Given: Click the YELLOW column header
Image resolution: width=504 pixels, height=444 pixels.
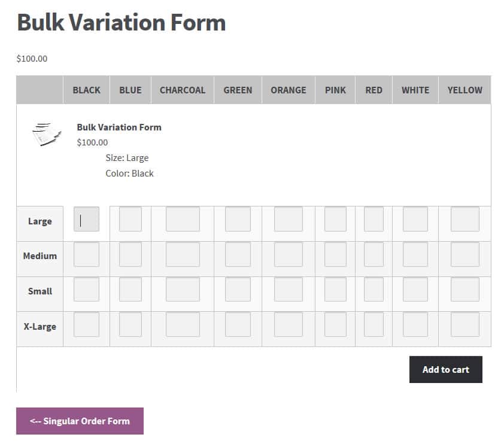Looking at the screenshot, I should click(x=464, y=90).
